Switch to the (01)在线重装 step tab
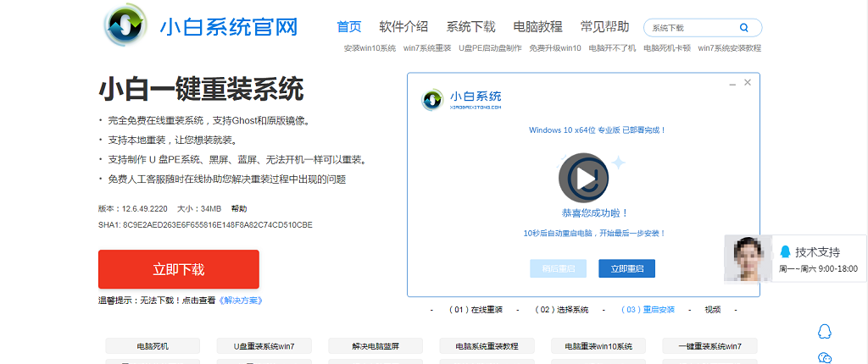Viewport: 868px width, 364px height. coord(476,310)
